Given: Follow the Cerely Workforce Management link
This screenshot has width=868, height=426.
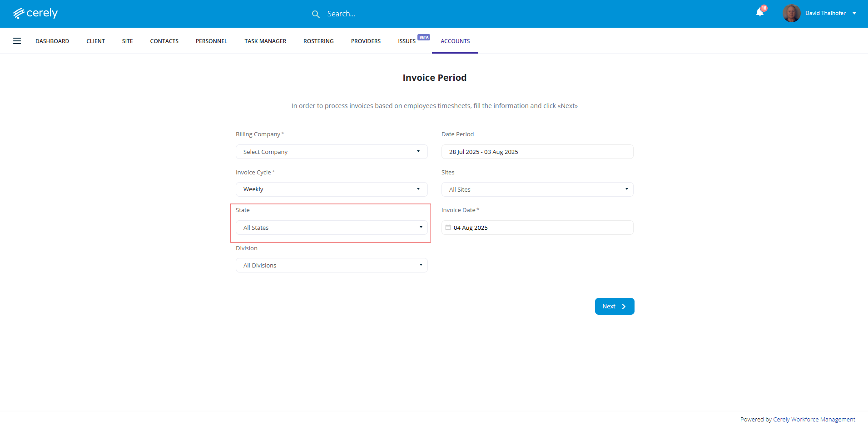Looking at the screenshot, I should point(814,419).
